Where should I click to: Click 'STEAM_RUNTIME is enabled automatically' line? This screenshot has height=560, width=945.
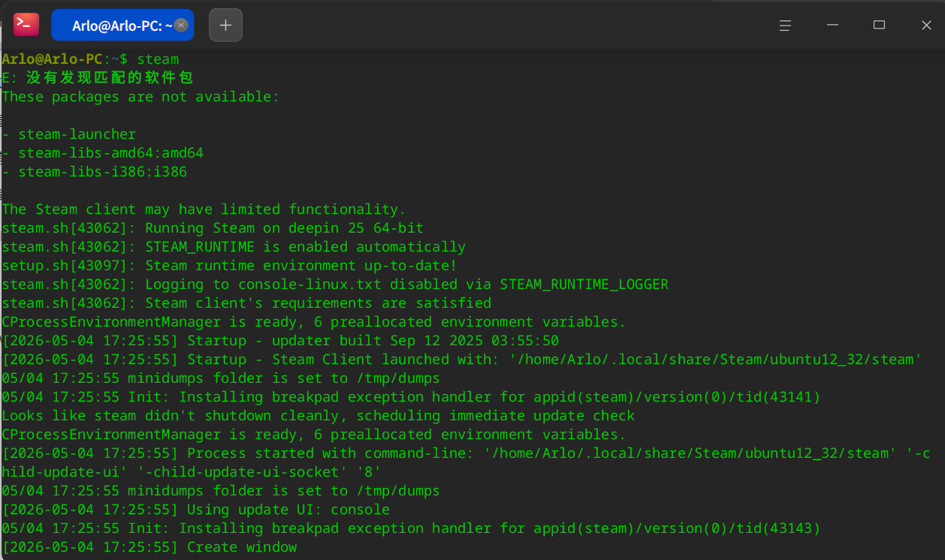click(234, 247)
